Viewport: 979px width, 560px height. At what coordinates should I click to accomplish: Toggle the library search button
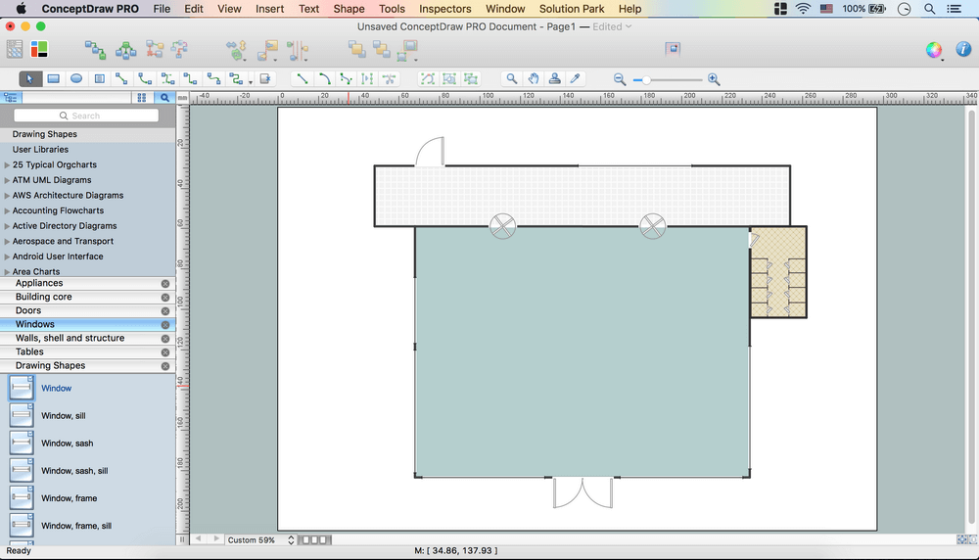(164, 98)
